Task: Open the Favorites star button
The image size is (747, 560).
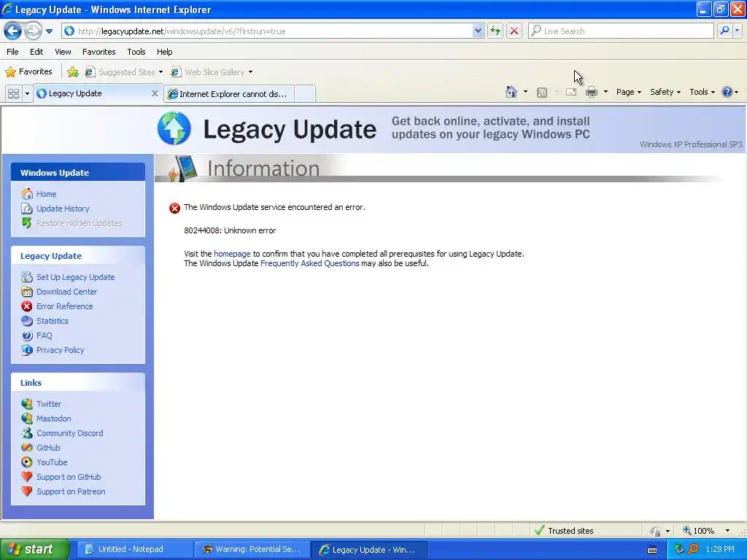Action: tap(28, 72)
